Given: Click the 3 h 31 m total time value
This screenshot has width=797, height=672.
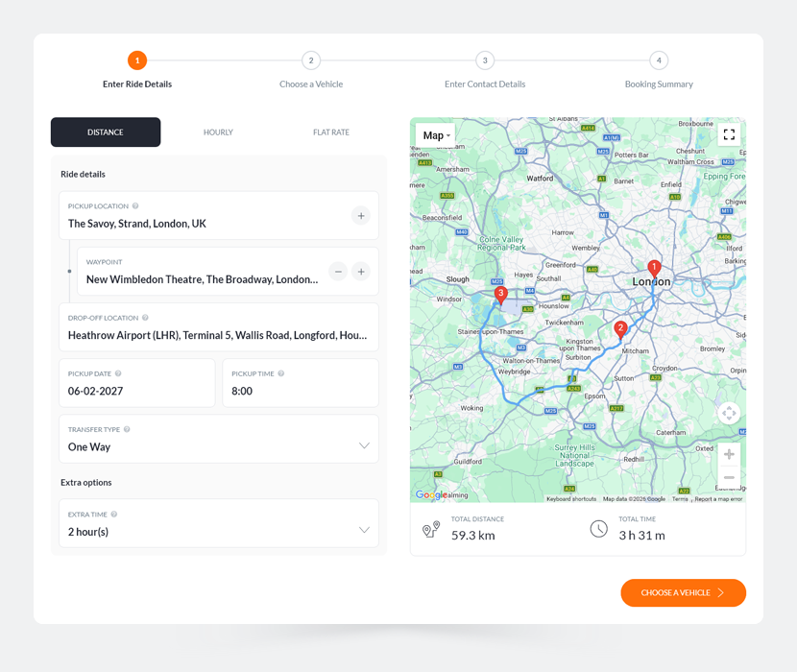Looking at the screenshot, I should click(641, 536).
